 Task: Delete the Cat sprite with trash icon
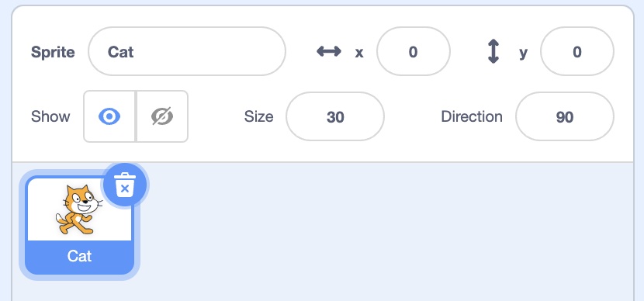[x=125, y=185]
